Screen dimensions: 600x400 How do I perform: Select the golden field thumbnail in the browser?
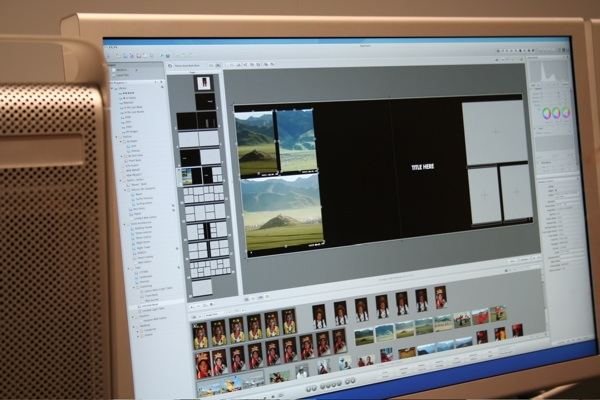[407, 353]
